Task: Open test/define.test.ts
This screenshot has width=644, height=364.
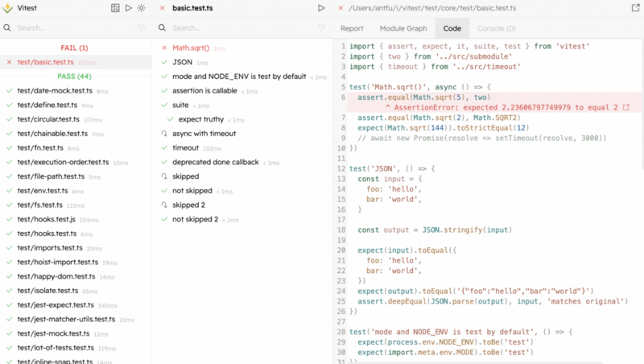Action: click(76, 105)
